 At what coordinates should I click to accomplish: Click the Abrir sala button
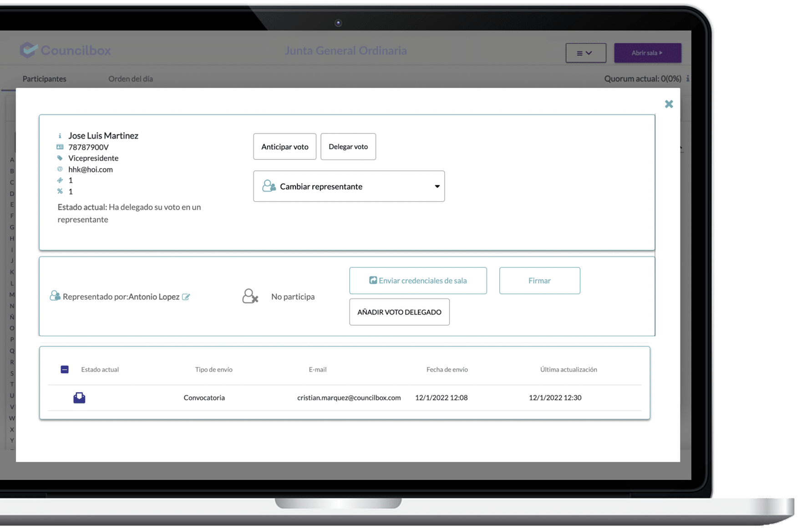point(647,53)
